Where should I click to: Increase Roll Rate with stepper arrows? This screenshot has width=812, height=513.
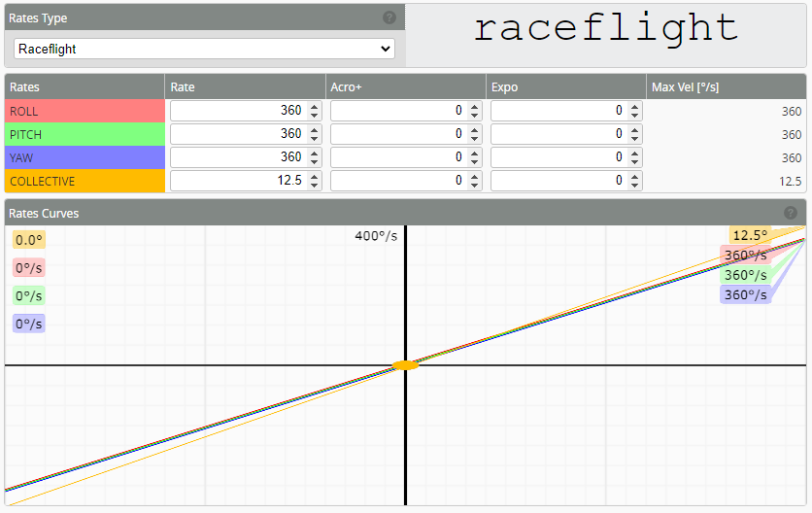(314, 107)
